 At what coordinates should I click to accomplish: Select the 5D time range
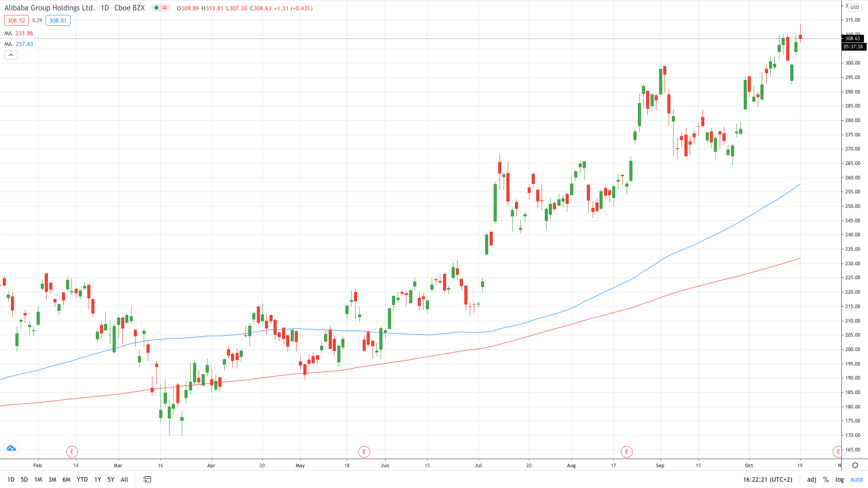(24, 479)
